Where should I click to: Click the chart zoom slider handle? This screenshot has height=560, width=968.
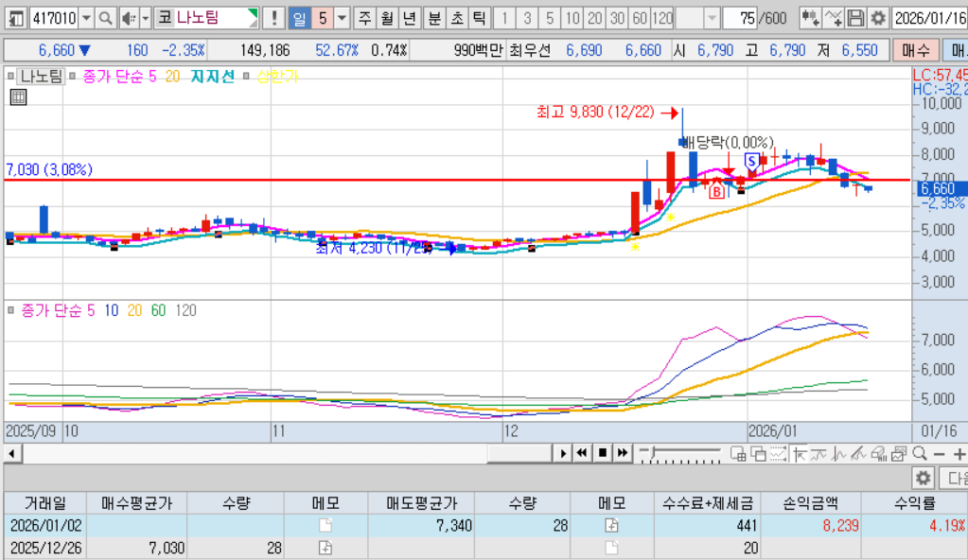[652, 454]
